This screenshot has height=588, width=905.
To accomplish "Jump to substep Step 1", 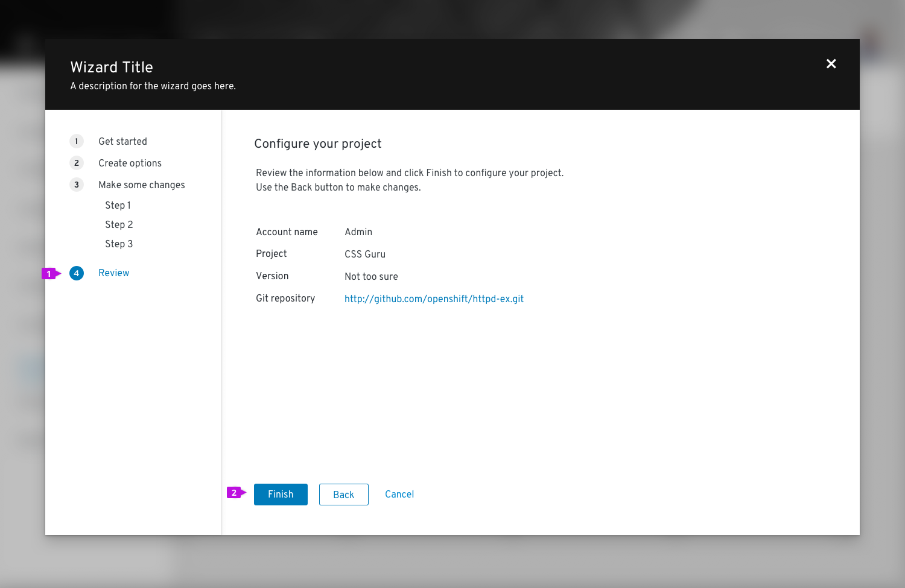I will [x=118, y=205].
